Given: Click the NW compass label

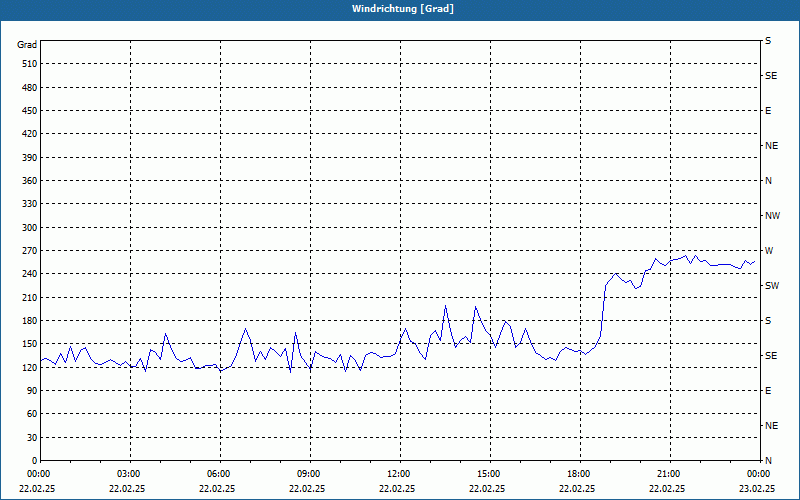Looking at the screenshot, I should point(772,216).
